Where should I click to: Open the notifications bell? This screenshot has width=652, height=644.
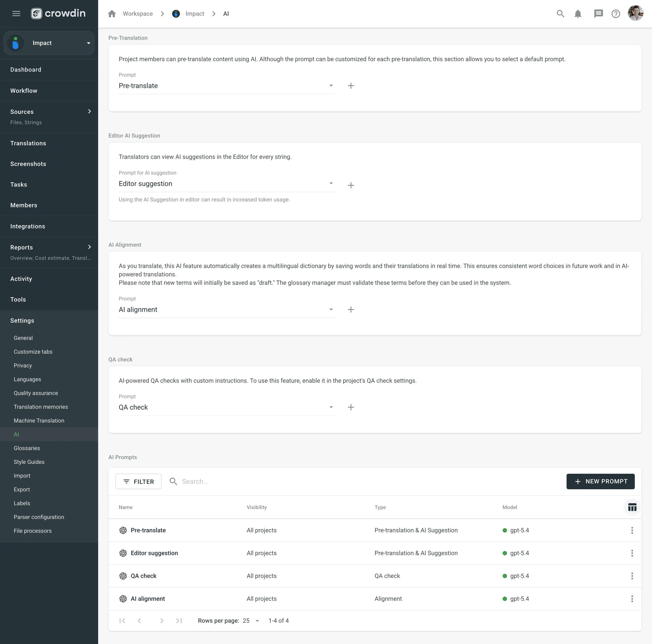578,14
